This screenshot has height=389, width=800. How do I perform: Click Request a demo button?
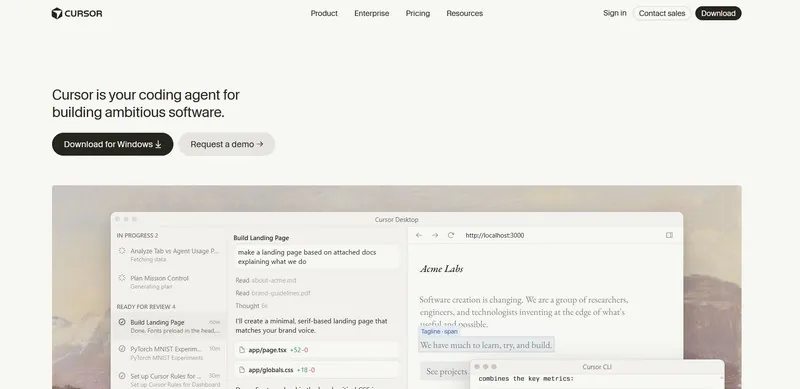tap(227, 144)
